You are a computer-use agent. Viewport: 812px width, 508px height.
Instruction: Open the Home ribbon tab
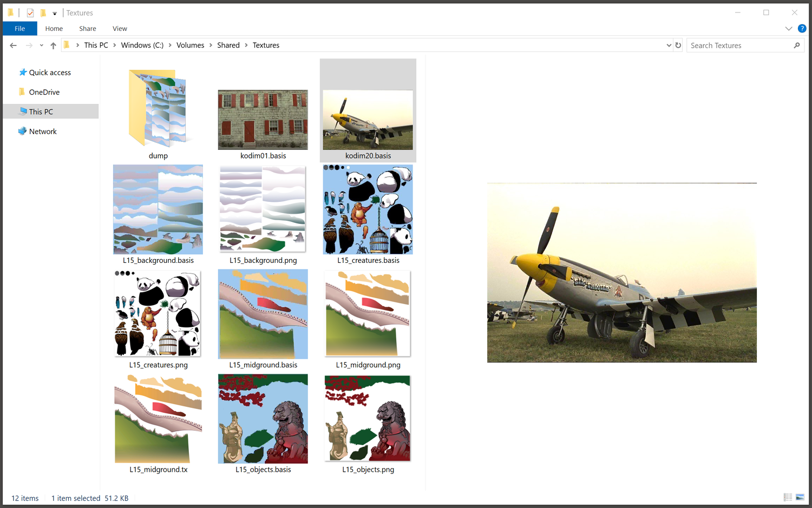coord(54,29)
